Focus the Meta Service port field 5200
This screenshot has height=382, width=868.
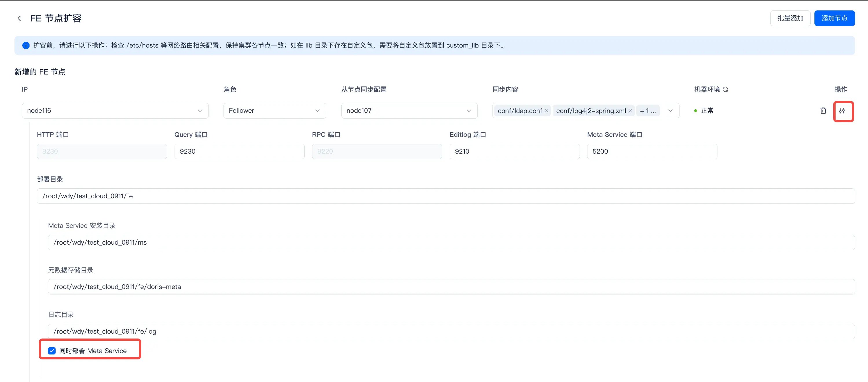(x=652, y=152)
